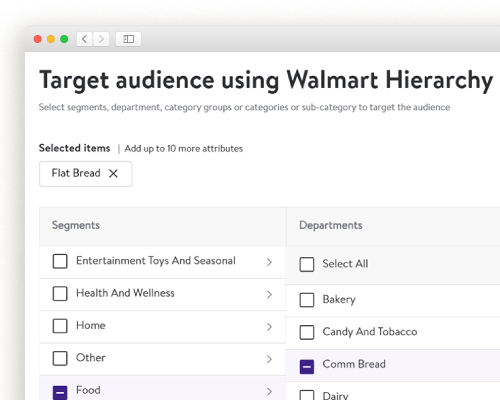Screen dimensions: 500x400
Task: Click the Entertainment Toys And Seasonal label
Action: [156, 261]
